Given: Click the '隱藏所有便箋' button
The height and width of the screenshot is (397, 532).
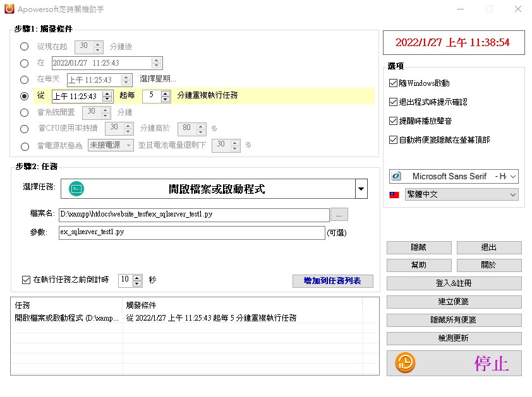Looking at the screenshot, I should [x=454, y=320].
